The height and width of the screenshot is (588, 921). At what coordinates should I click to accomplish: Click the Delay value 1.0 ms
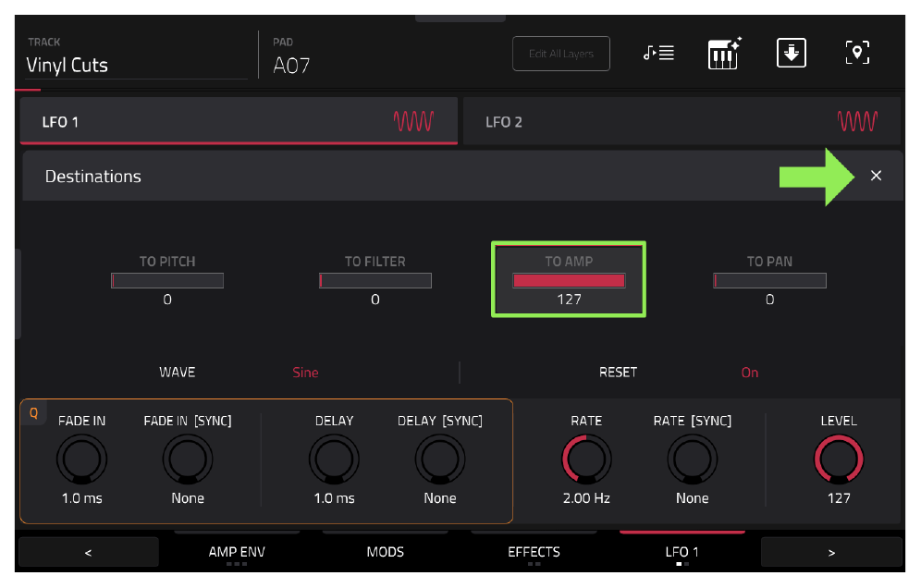(334, 498)
